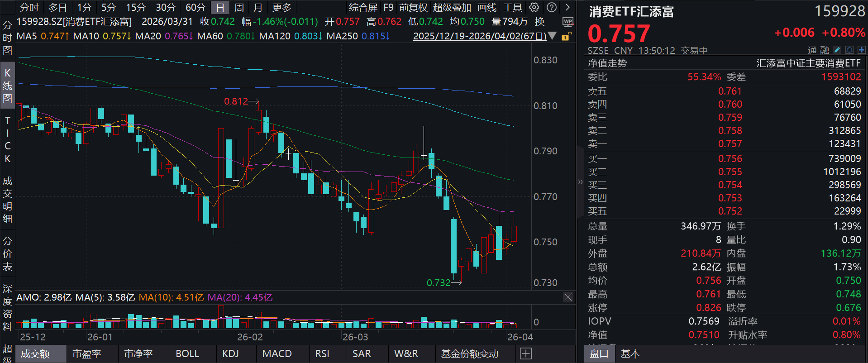The height and width of the screenshot is (363, 868).
Task: Expand the 更多 periods menu
Action: pos(282,7)
